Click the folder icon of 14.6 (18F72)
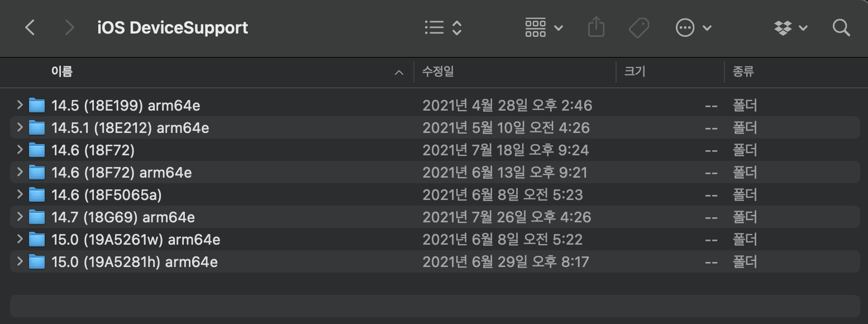Image resolution: width=868 pixels, height=324 pixels. (36, 150)
